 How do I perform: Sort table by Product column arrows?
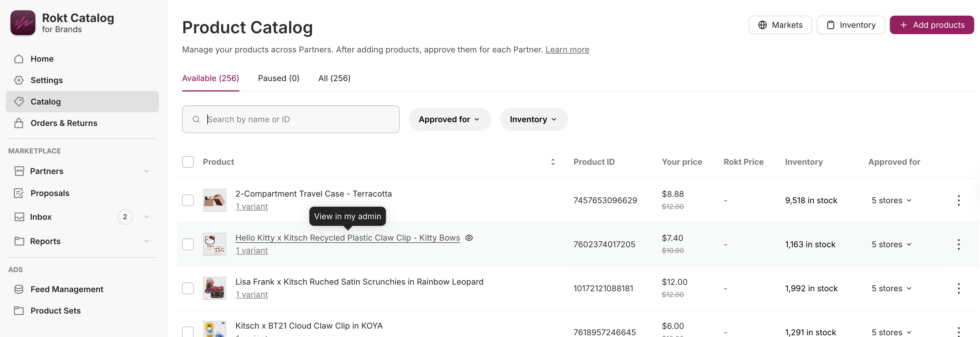click(x=553, y=162)
